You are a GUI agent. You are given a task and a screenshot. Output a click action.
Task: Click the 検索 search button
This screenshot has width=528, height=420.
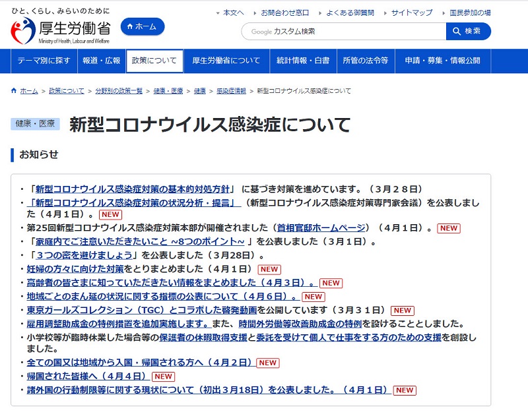coord(468,31)
